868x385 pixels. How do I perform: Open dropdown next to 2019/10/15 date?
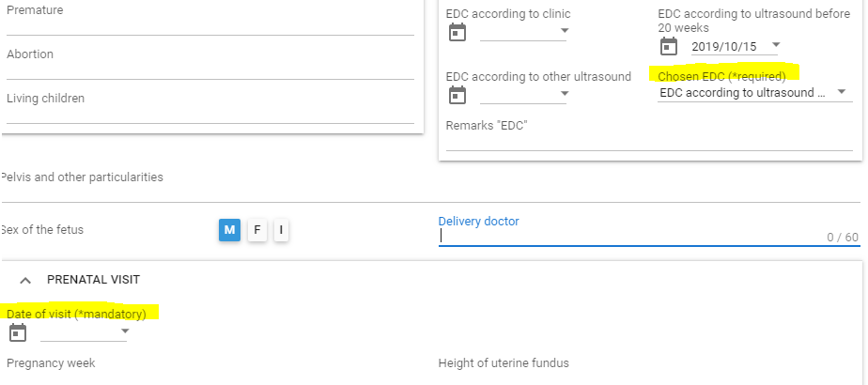pos(776,45)
